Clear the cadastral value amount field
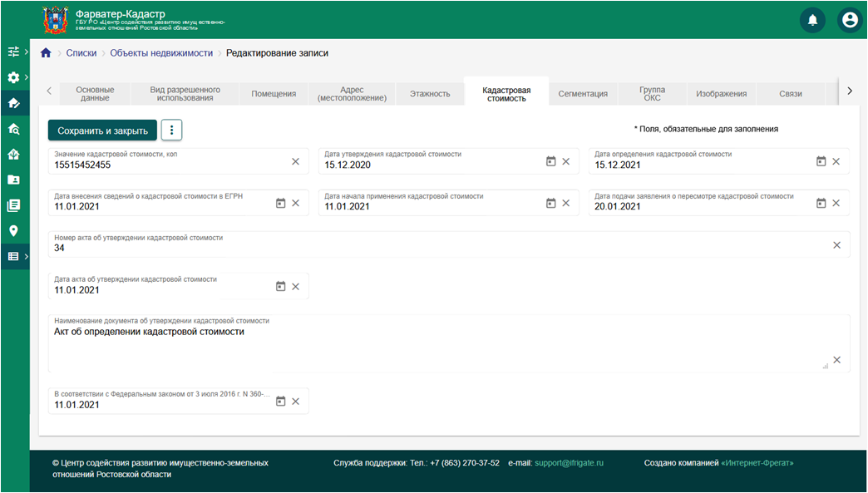The image size is (868, 493). (x=295, y=161)
